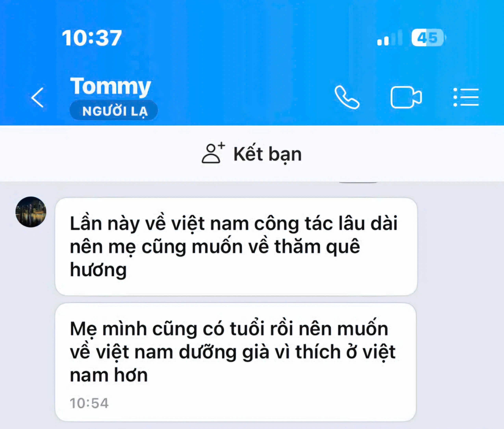
Task: Tap the NGƯỜI LẠ stranger badge
Action: (x=114, y=111)
